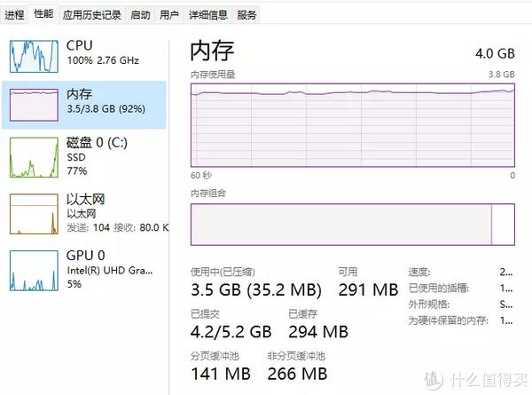Select the 内存 mini graph thumbnail
This screenshot has height=395, width=532.
pos(34,105)
